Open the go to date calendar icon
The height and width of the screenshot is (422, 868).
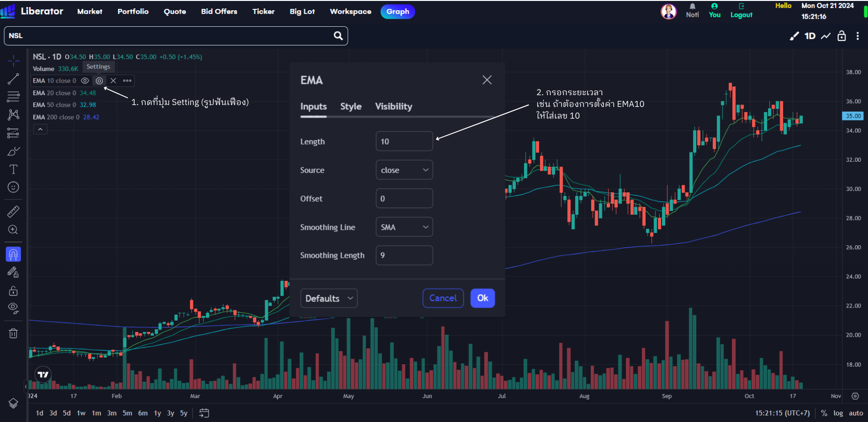tap(204, 413)
